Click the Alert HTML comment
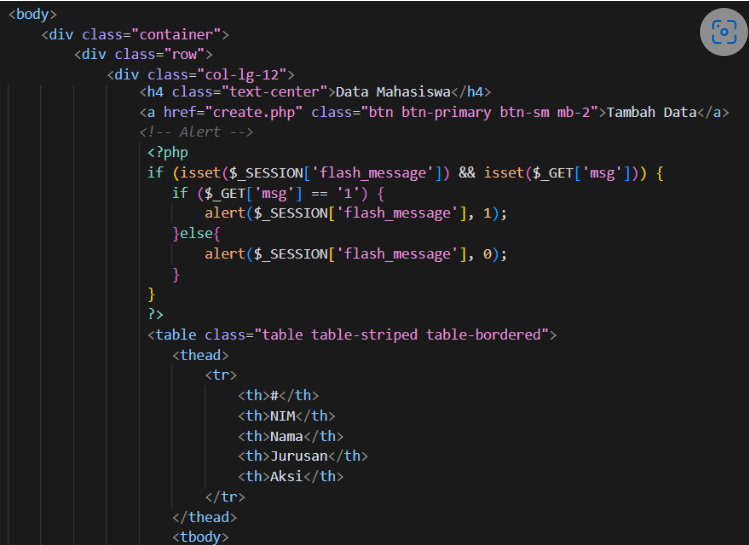Image resolution: width=749 pixels, height=545 pixels. click(x=196, y=132)
